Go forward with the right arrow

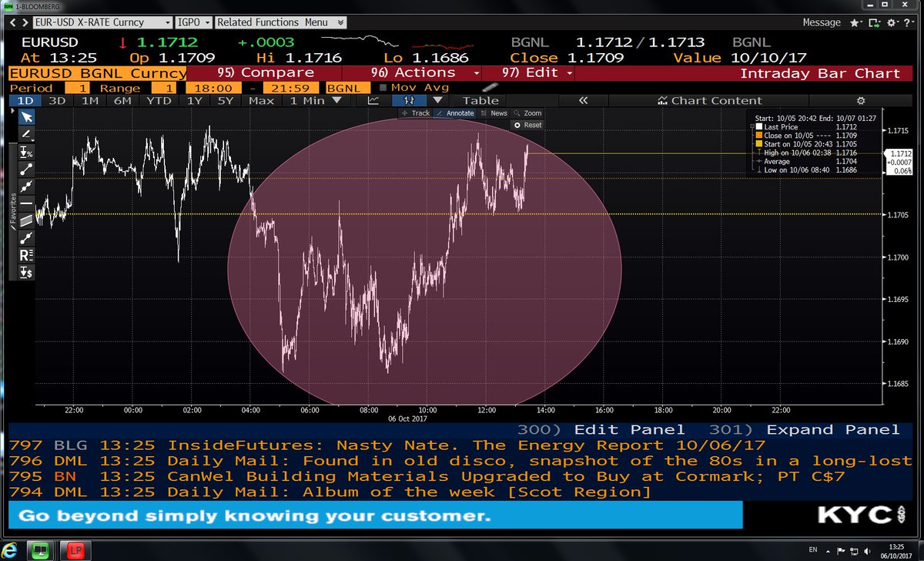click(27, 22)
